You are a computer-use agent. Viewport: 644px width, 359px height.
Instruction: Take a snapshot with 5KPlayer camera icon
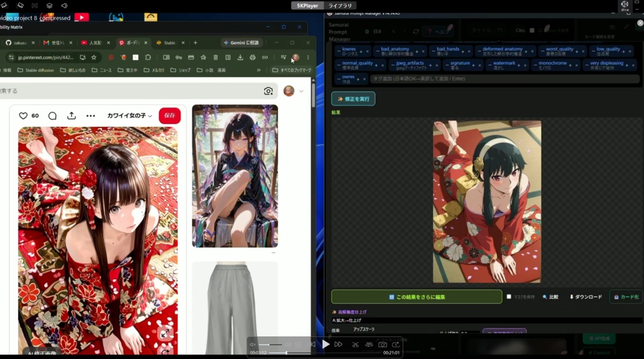coord(382,345)
